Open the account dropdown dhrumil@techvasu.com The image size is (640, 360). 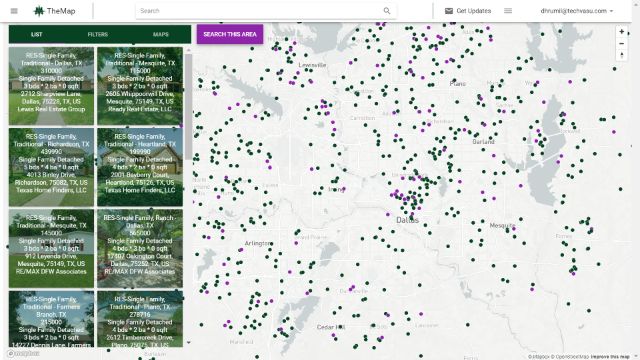(577, 11)
